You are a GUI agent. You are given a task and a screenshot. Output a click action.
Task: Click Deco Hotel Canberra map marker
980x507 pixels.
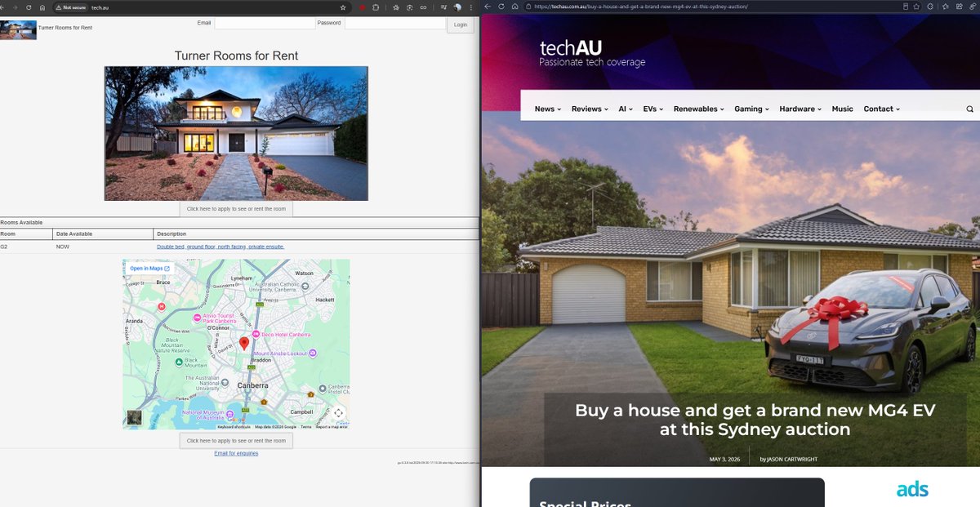256,334
